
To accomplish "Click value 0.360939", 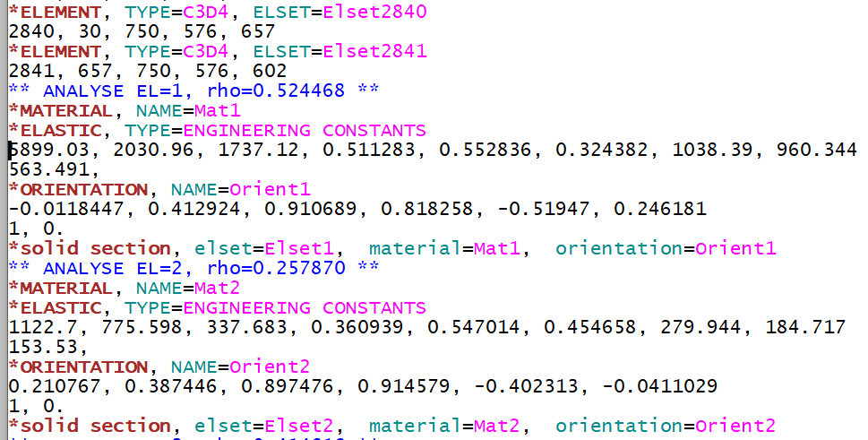I will 357,327.
